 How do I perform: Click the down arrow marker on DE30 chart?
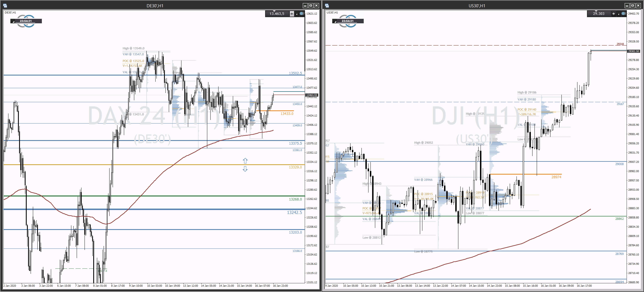tap(245, 169)
